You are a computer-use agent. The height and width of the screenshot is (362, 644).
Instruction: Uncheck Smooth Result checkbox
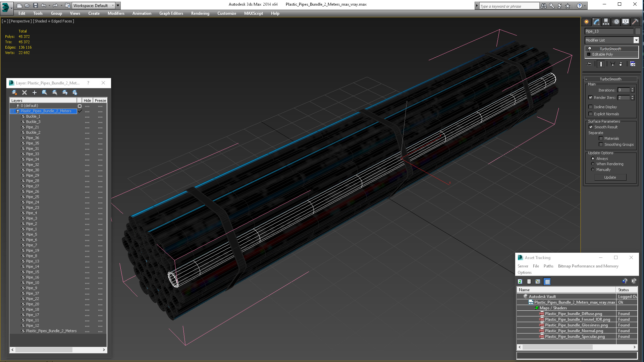[x=591, y=127]
